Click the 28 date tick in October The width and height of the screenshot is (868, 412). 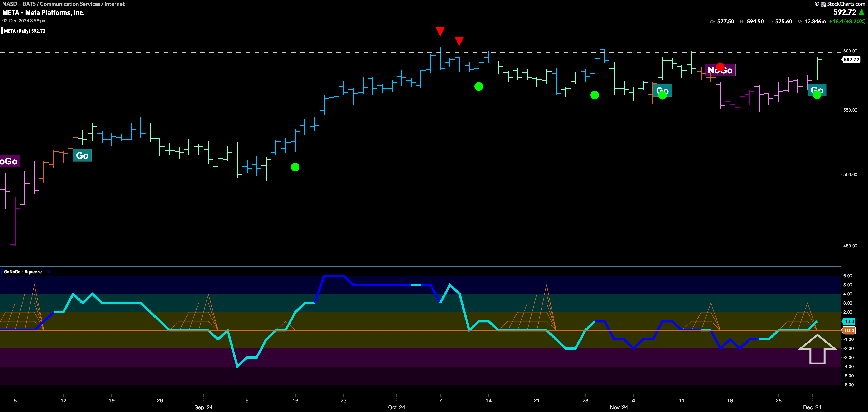[585, 401]
